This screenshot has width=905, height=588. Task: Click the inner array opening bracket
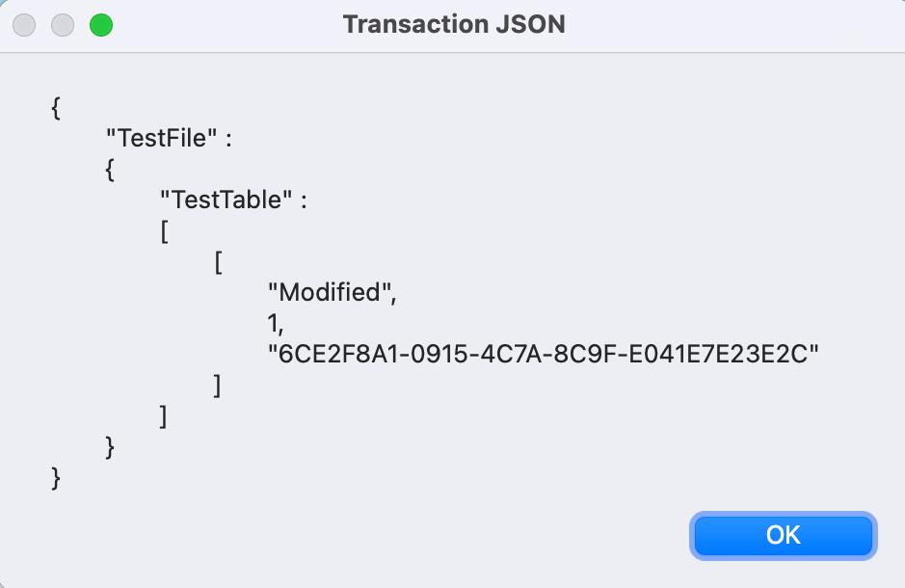220,261
